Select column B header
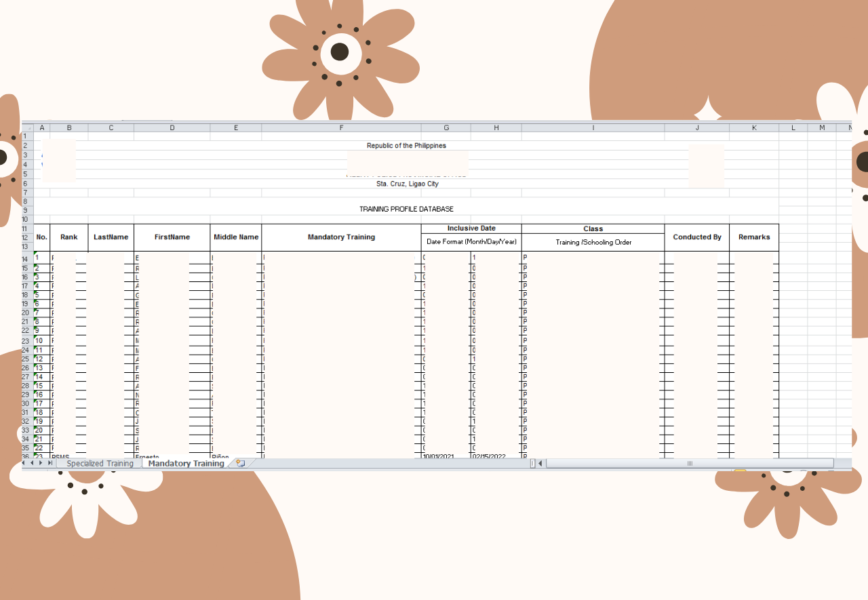This screenshot has width=868, height=600. pyautogui.click(x=69, y=127)
